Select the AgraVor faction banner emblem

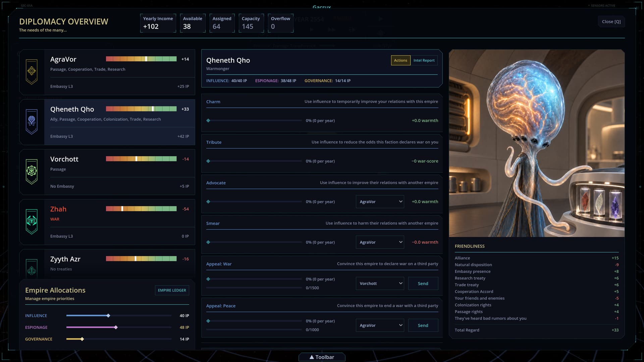click(x=32, y=72)
